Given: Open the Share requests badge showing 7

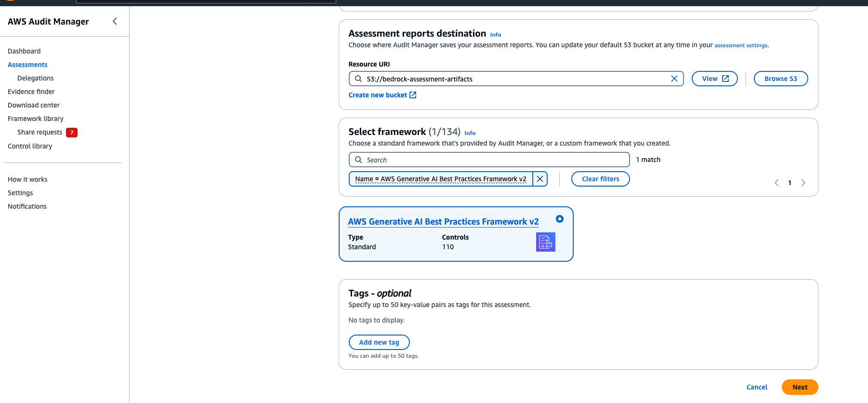Looking at the screenshot, I should [72, 133].
